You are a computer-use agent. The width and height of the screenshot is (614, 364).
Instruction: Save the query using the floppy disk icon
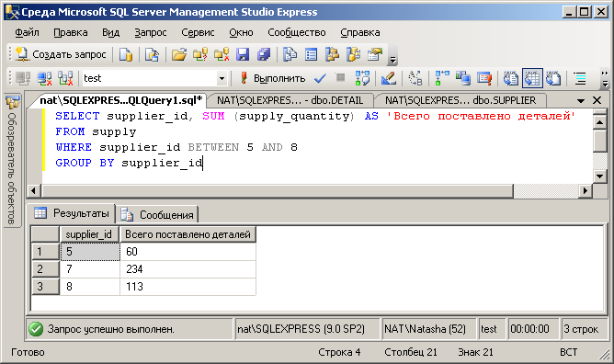243,54
